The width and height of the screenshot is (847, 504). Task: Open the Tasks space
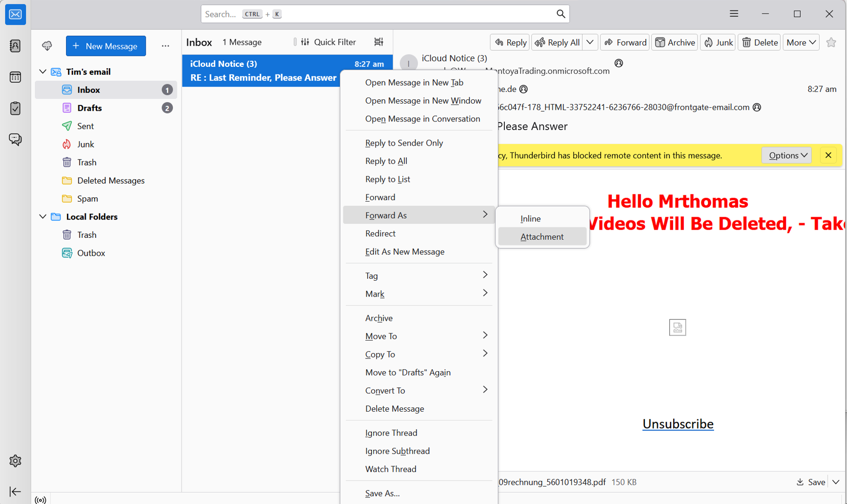pyautogui.click(x=15, y=108)
